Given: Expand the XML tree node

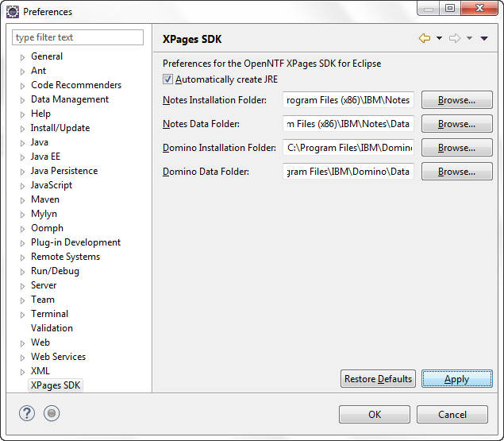Looking at the screenshot, I should pyautogui.click(x=22, y=372).
